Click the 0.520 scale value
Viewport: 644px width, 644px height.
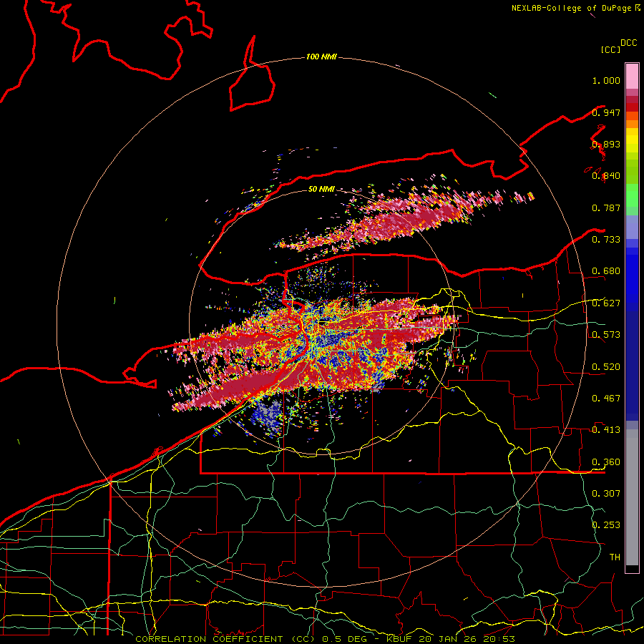[x=606, y=367]
